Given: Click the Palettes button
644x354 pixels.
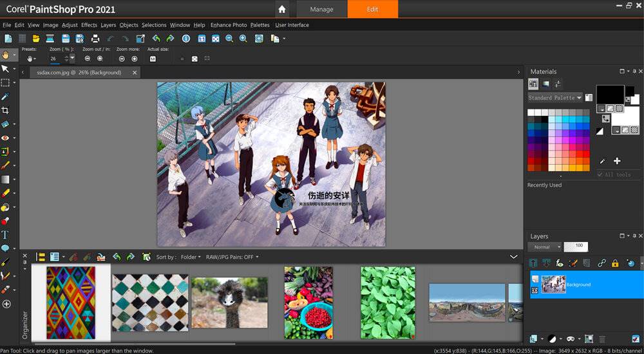Looking at the screenshot, I should (260, 25).
